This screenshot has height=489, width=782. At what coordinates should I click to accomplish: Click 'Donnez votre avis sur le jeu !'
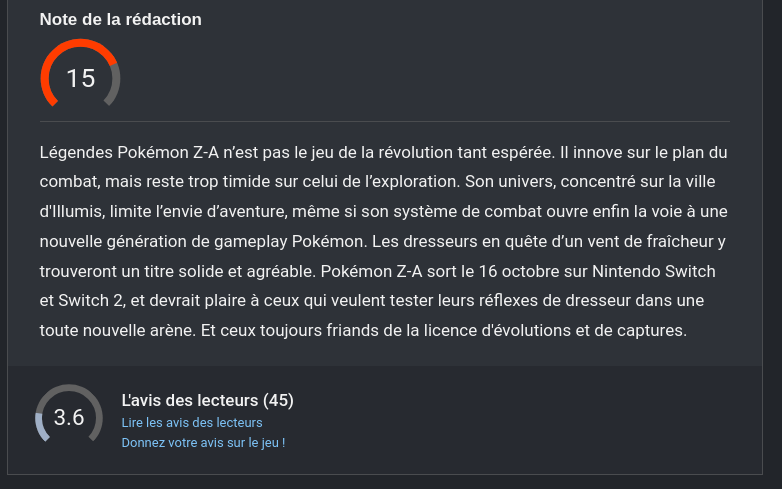pyautogui.click(x=203, y=442)
